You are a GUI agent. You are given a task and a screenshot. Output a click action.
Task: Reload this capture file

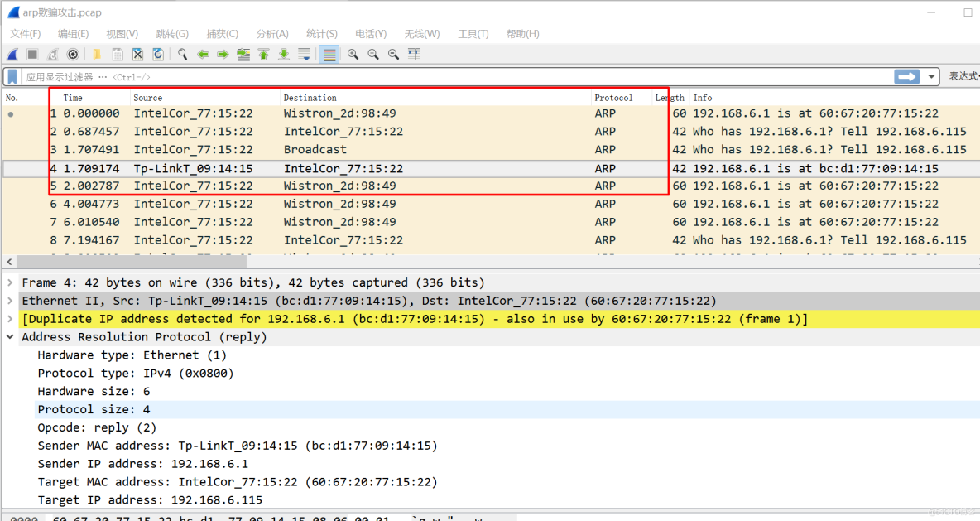158,55
